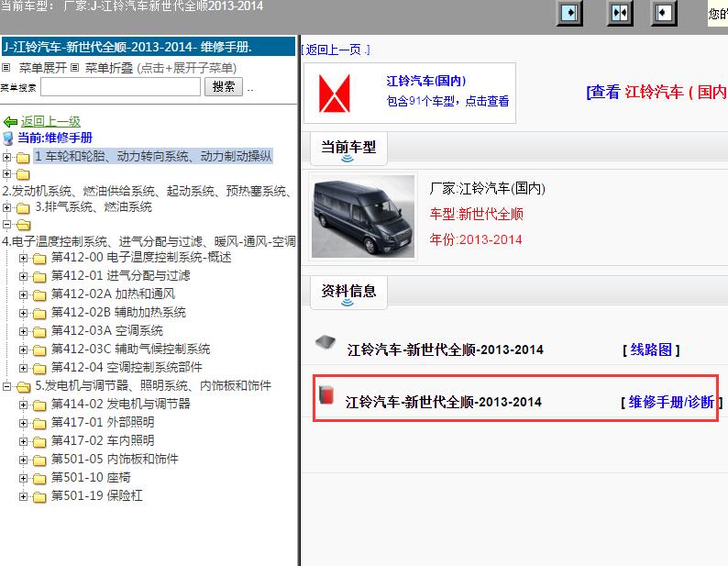Select 第501-10 座椅 tree item
728x566 pixels.
click(x=91, y=478)
